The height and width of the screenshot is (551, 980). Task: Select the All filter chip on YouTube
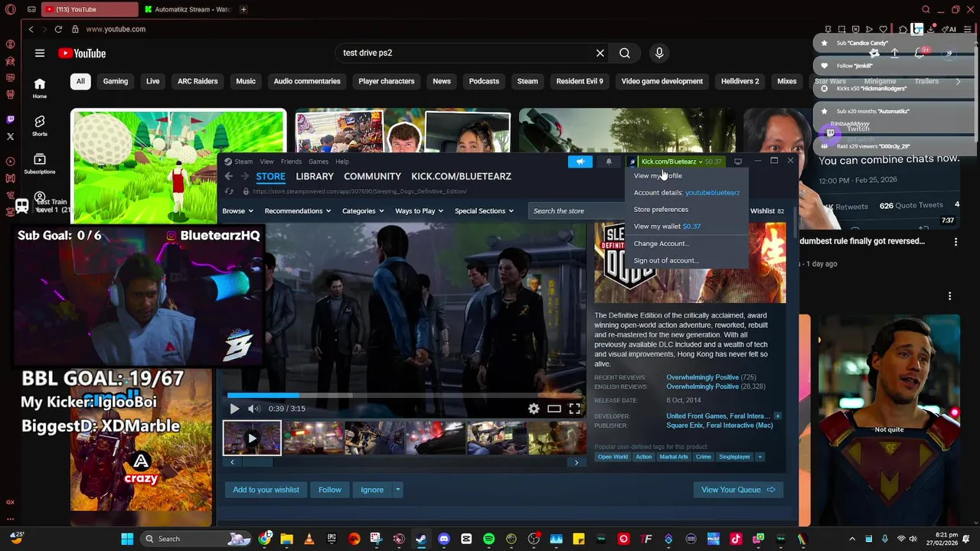[x=80, y=81]
